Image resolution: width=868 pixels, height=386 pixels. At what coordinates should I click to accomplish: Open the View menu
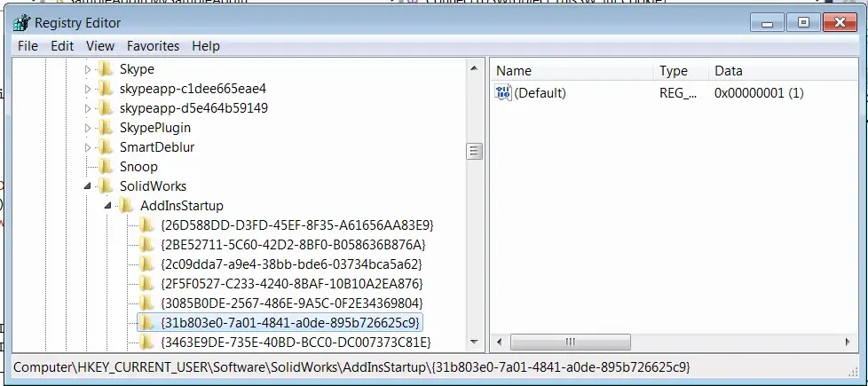[x=100, y=46]
